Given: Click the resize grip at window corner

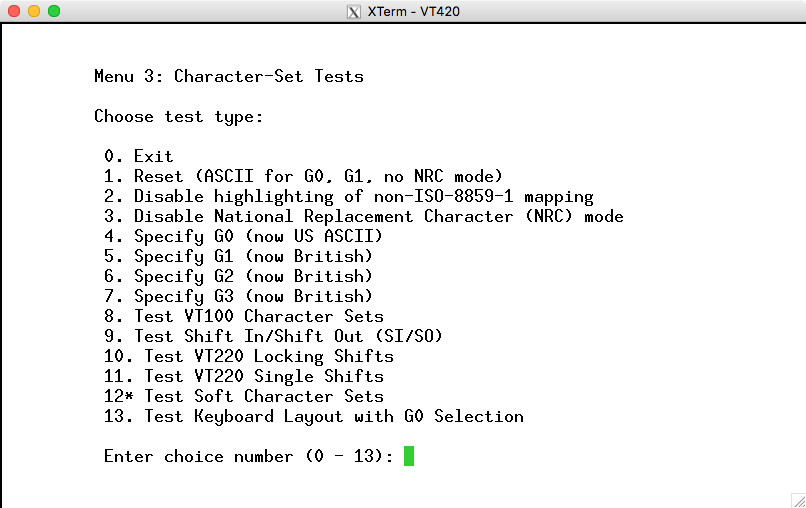Looking at the screenshot, I should [x=797, y=499].
